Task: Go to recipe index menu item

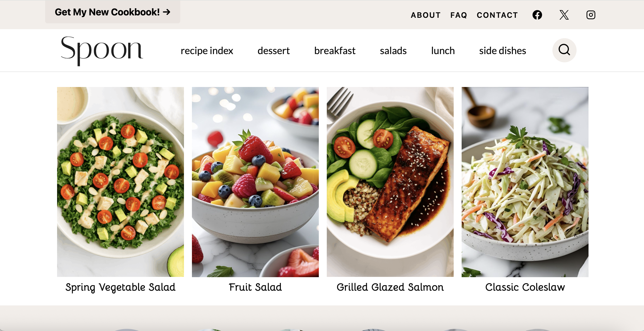Action: pyautogui.click(x=207, y=51)
